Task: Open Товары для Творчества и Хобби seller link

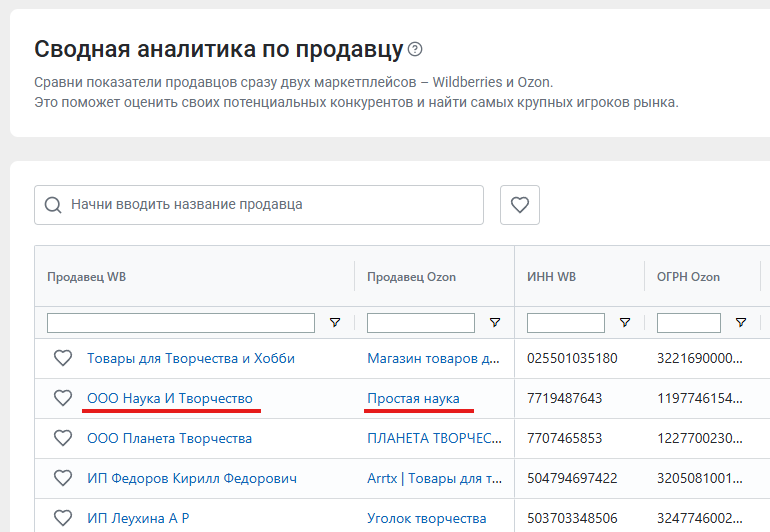Action: click(x=191, y=359)
